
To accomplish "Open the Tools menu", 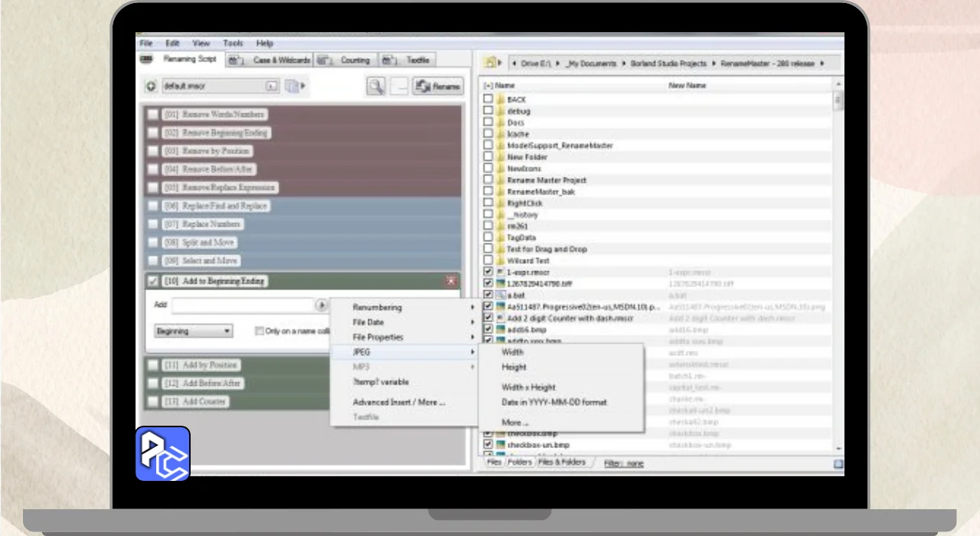I will point(233,44).
